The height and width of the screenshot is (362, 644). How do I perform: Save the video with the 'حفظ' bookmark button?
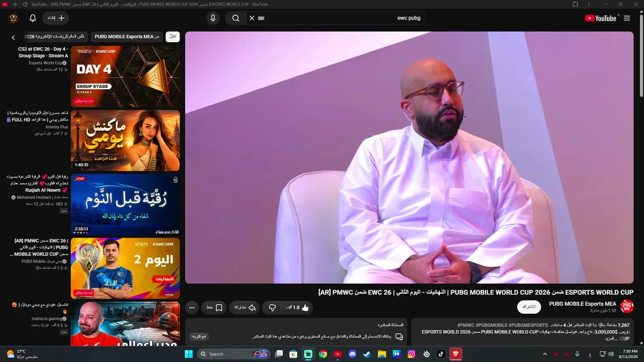click(215, 308)
